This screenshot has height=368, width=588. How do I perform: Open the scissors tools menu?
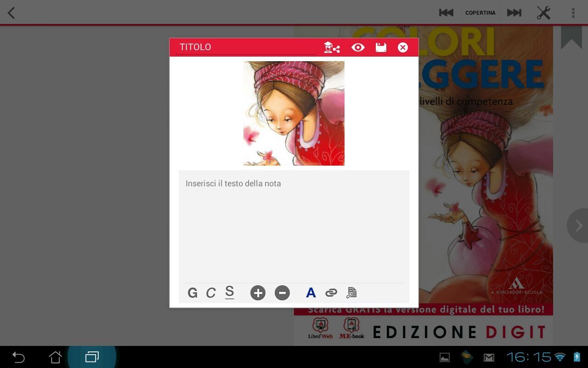(x=543, y=12)
